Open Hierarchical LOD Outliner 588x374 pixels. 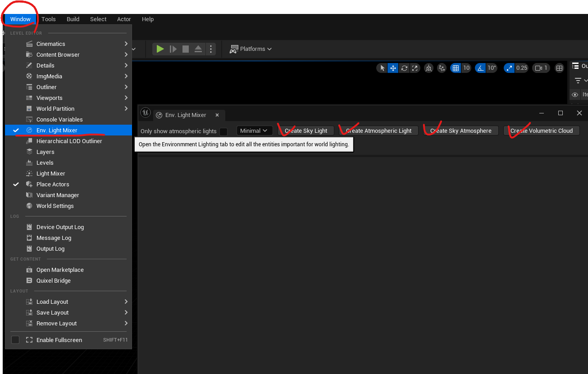click(68, 141)
